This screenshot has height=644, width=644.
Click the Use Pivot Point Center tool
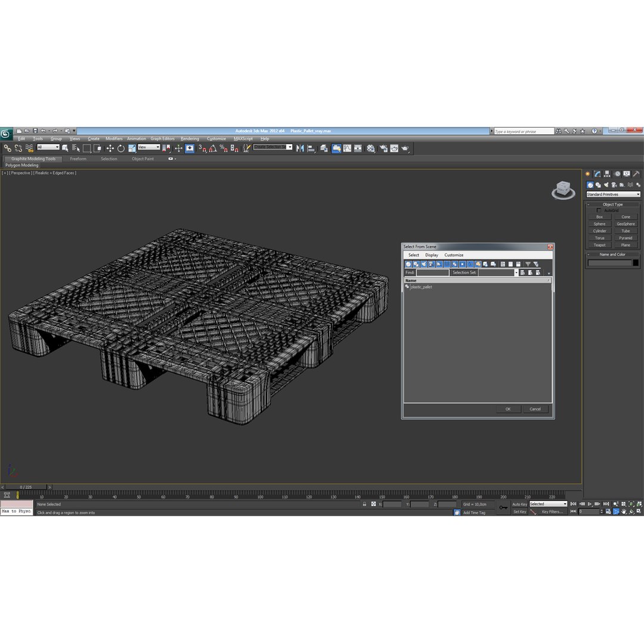(166, 148)
